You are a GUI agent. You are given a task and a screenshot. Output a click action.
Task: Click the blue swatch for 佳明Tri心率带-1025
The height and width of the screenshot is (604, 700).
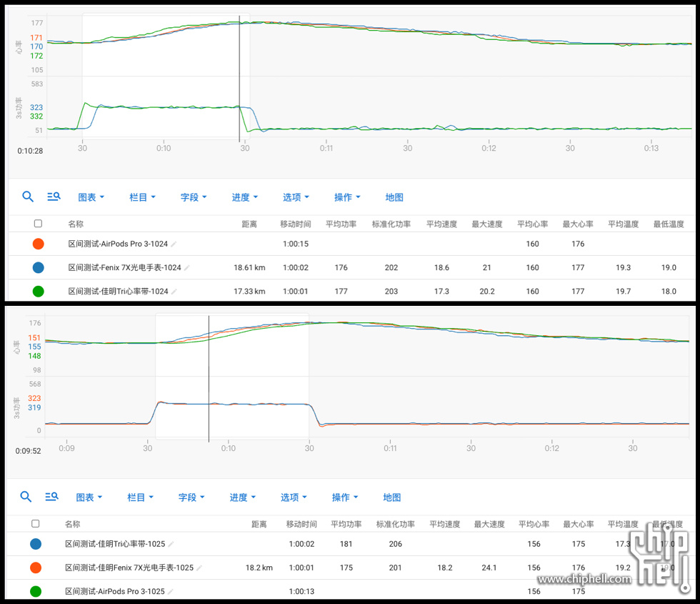click(x=36, y=544)
